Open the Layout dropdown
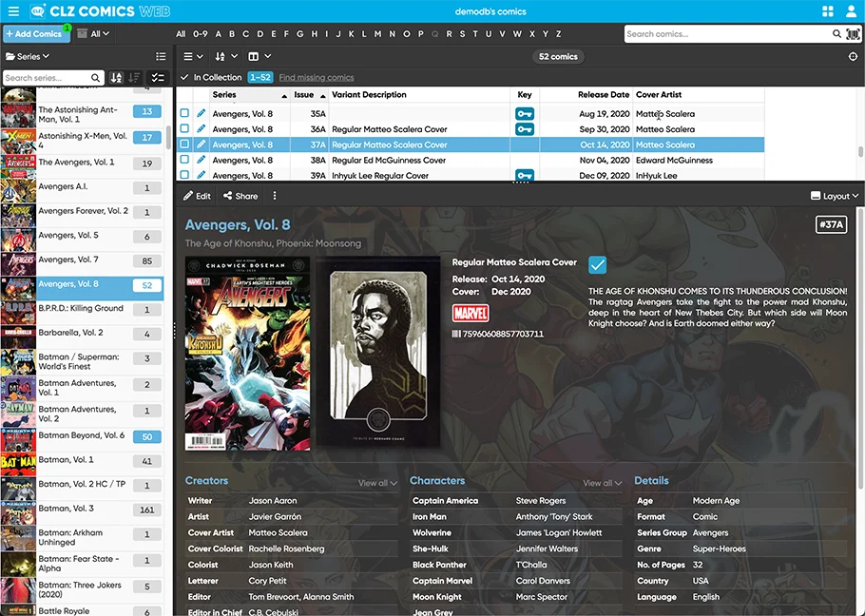Image resolution: width=865 pixels, height=616 pixels. pyautogui.click(x=835, y=196)
